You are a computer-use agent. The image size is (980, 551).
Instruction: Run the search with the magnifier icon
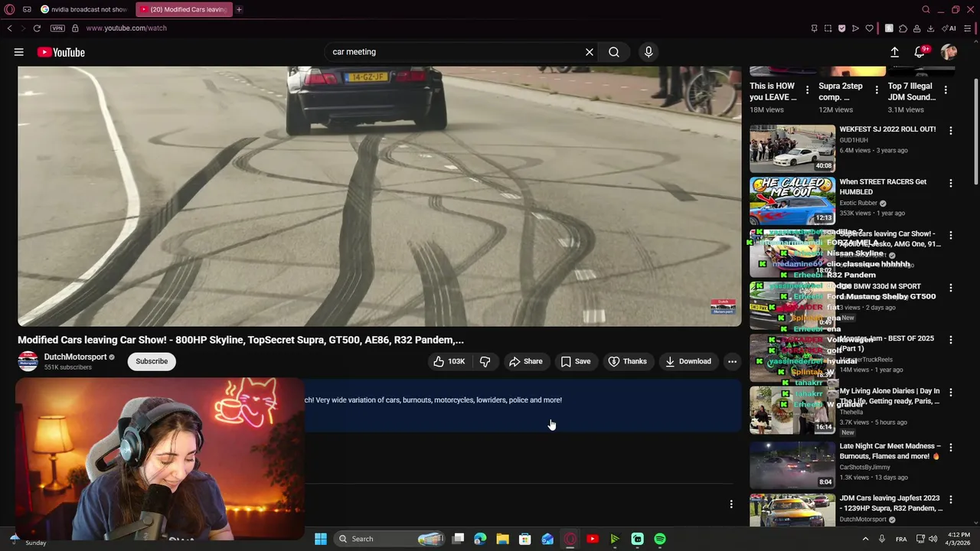click(x=614, y=52)
